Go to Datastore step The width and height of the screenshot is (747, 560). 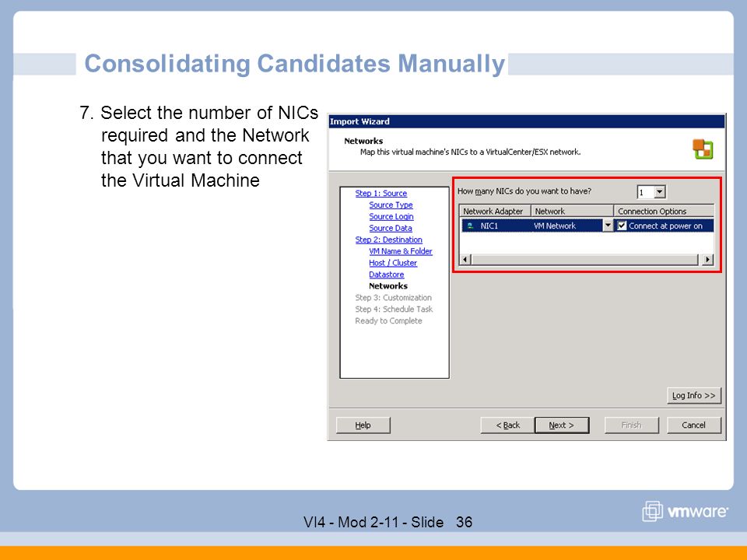tap(387, 275)
